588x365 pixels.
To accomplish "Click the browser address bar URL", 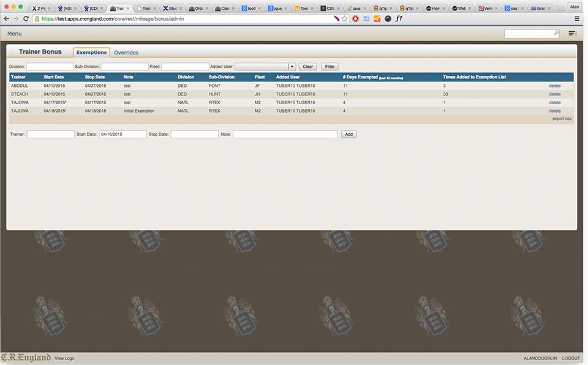I will 113,18.
